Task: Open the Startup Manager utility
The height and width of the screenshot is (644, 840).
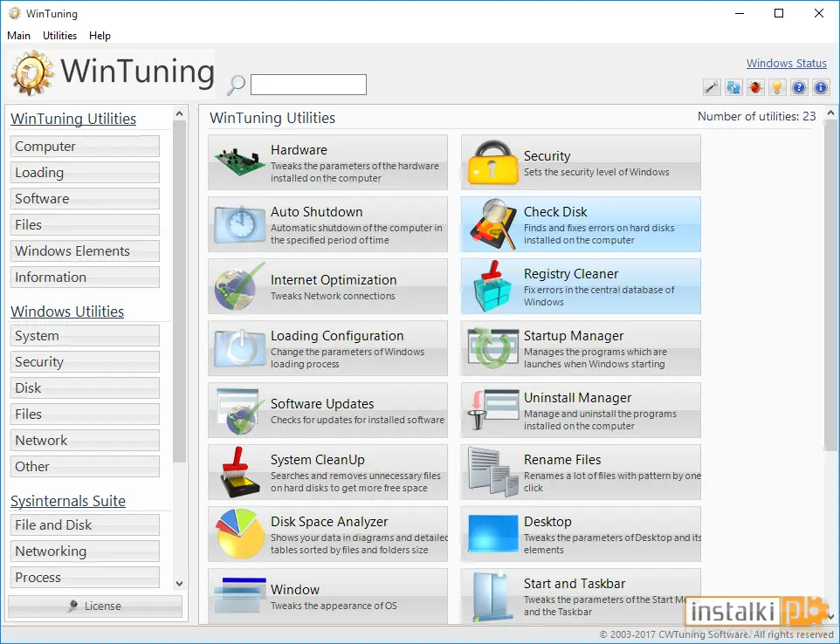Action: click(581, 348)
